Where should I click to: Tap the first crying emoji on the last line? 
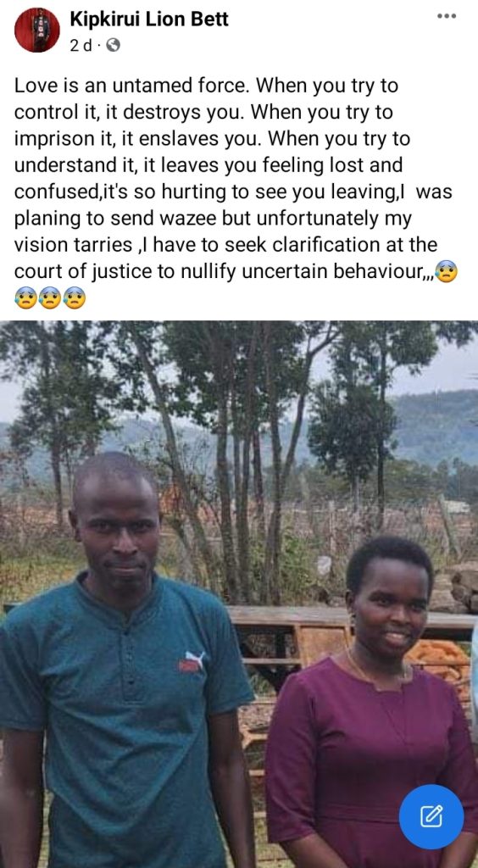click(25, 298)
